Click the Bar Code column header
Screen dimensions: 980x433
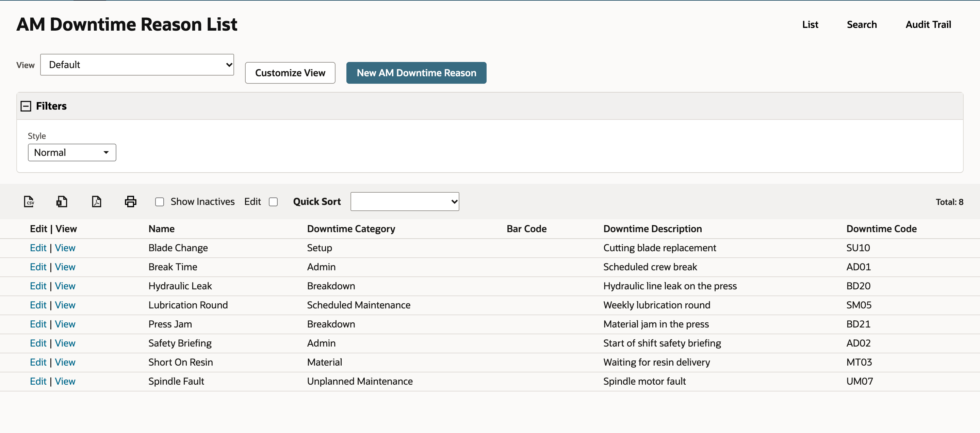pyautogui.click(x=526, y=229)
